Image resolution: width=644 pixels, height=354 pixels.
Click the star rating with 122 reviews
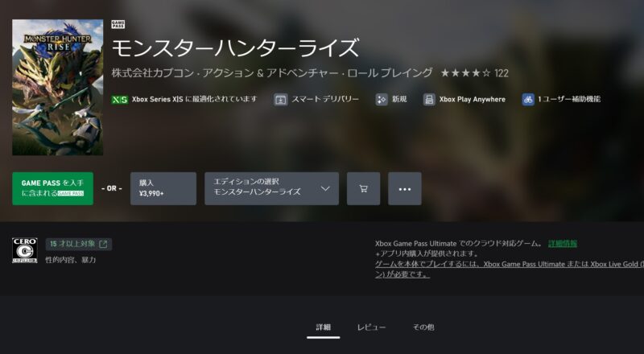pyautogui.click(x=474, y=73)
